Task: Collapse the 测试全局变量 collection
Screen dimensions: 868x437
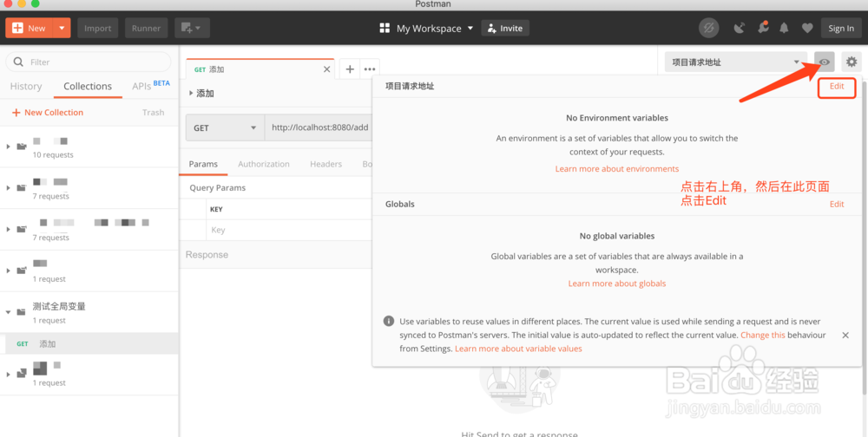Action: pyautogui.click(x=8, y=312)
